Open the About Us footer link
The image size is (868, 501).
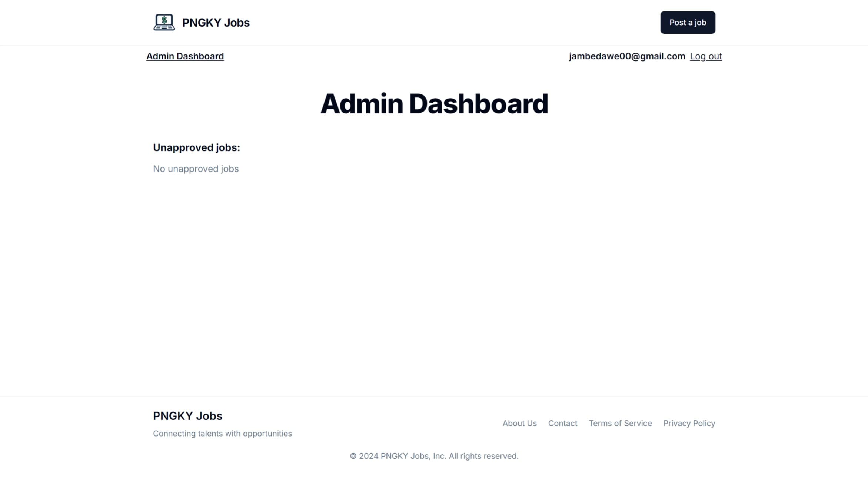[x=519, y=423]
